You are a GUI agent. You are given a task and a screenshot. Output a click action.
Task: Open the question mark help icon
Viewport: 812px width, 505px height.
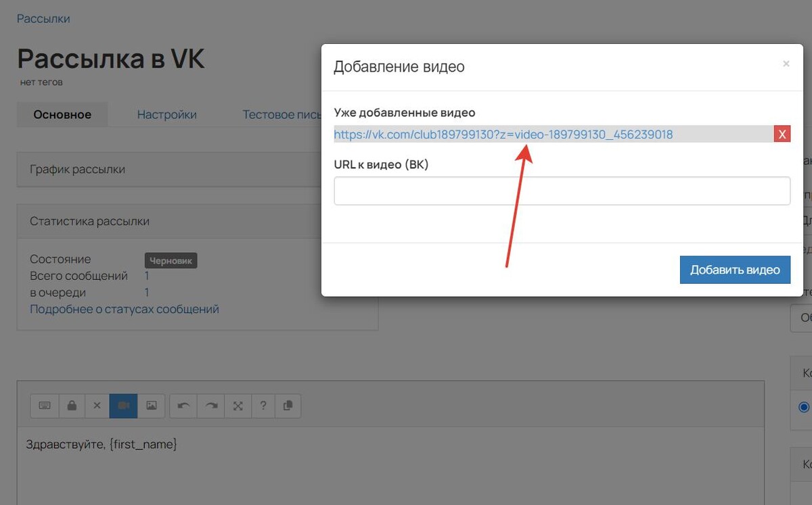(x=263, y=406)
